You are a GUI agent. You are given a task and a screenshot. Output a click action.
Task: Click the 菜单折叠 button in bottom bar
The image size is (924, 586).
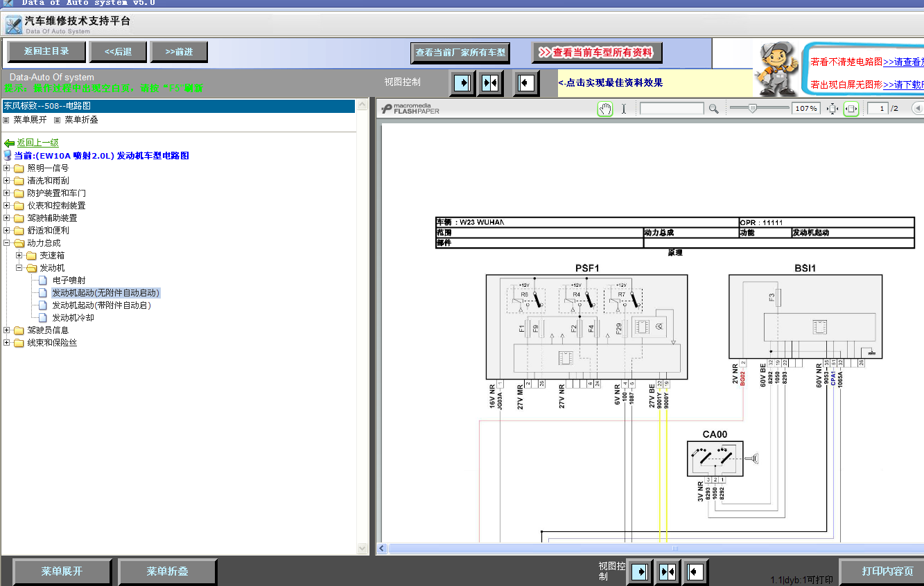(167, 571)
